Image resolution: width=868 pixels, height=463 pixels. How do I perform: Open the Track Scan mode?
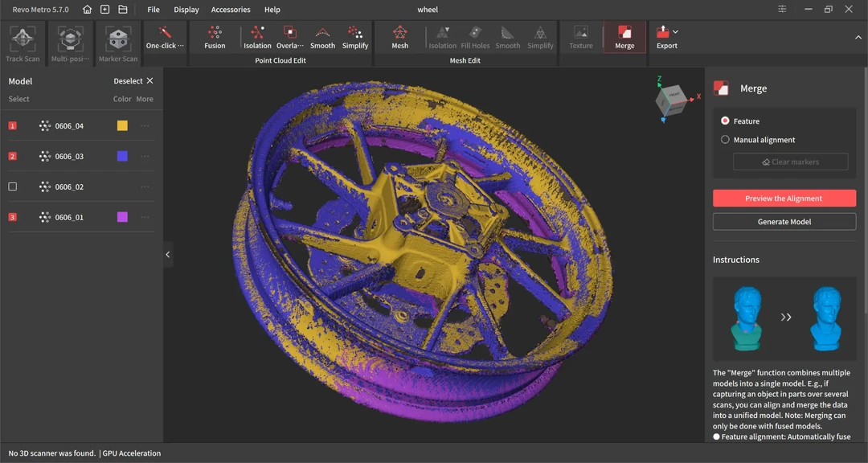pyautogui.click(x=23, y=43)
